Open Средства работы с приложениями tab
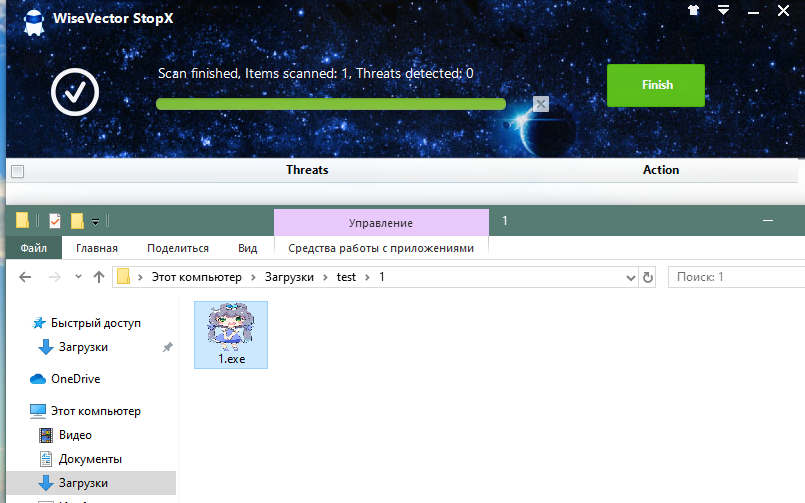805x503 pixels. coord(381,248)
